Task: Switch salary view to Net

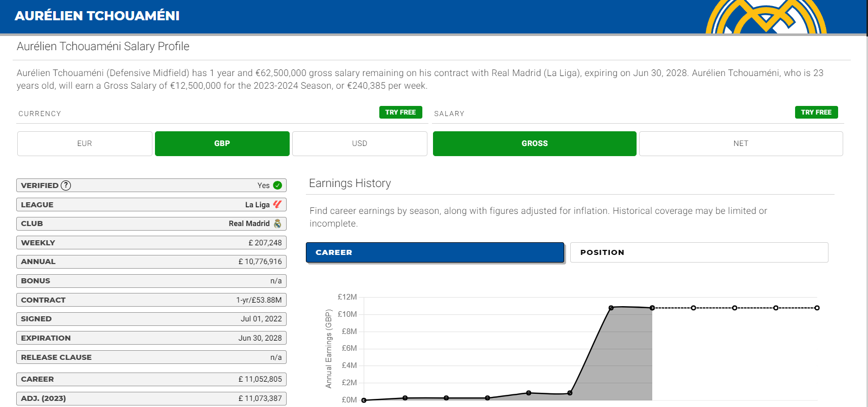Action: pos(741,143)
